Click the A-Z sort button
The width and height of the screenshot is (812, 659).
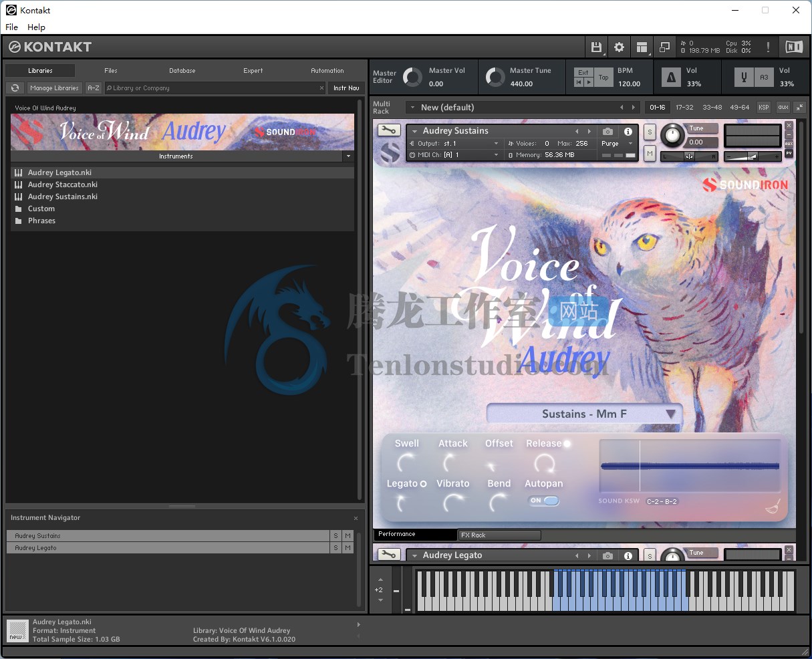point(94,88)
